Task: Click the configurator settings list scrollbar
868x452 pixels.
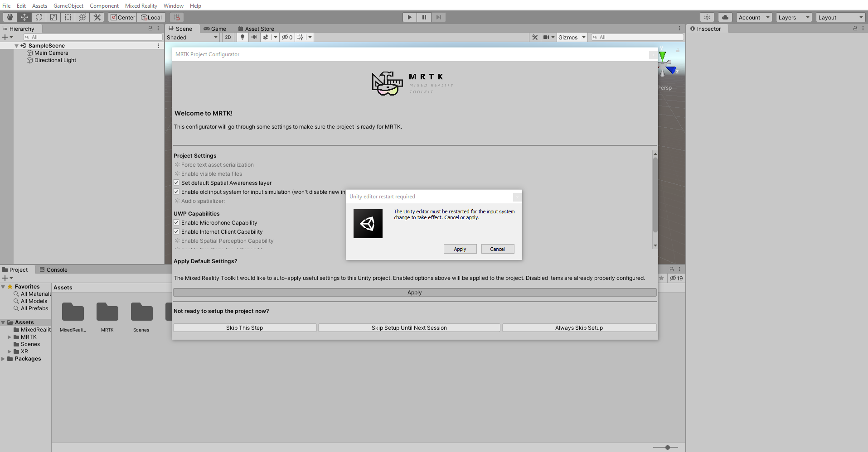Action: click(x=655, y=195)
